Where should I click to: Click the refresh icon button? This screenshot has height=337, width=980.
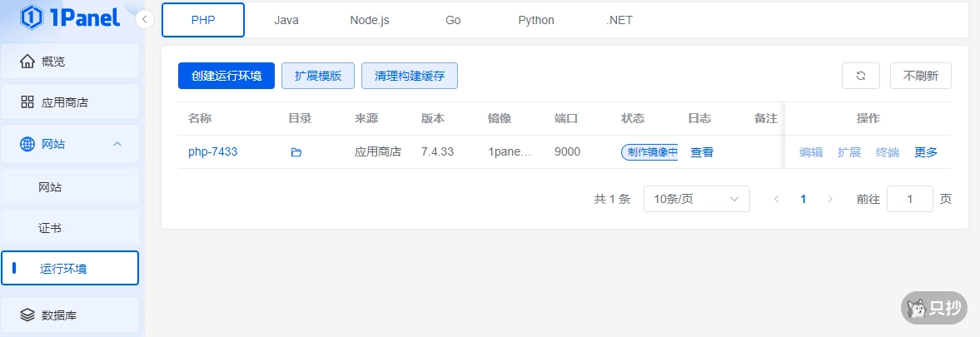point(861,76)
